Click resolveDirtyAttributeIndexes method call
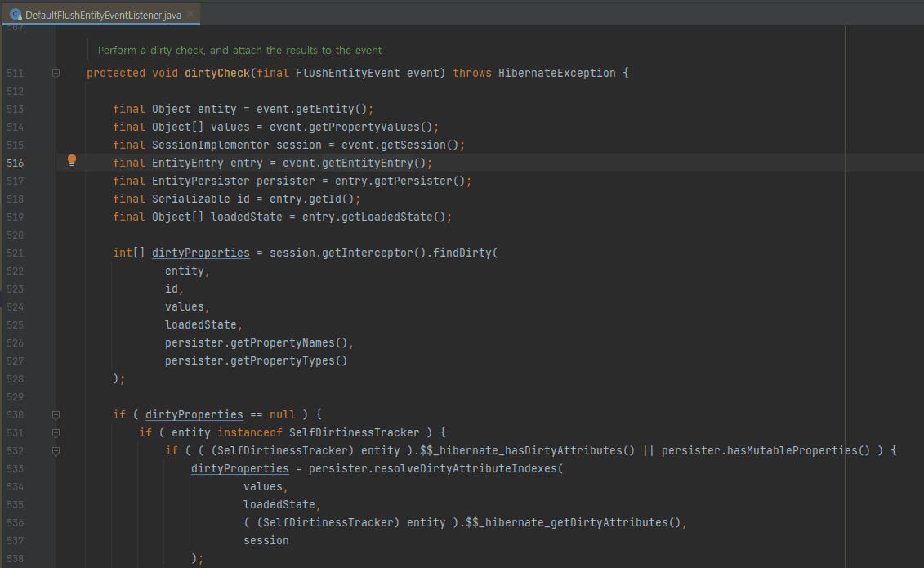This screenshot has width=924, height=568. tap(466, 469)
